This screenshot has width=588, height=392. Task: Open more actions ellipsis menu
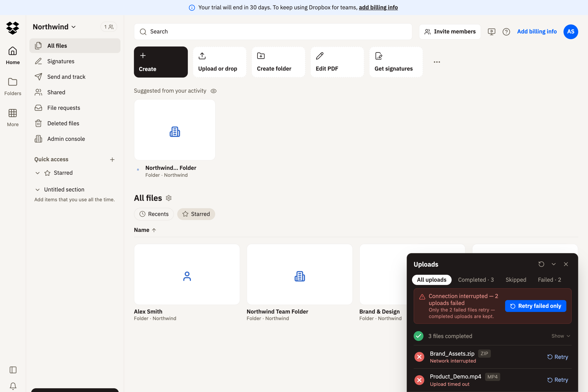pyautogui.click(x=437, y=62)
